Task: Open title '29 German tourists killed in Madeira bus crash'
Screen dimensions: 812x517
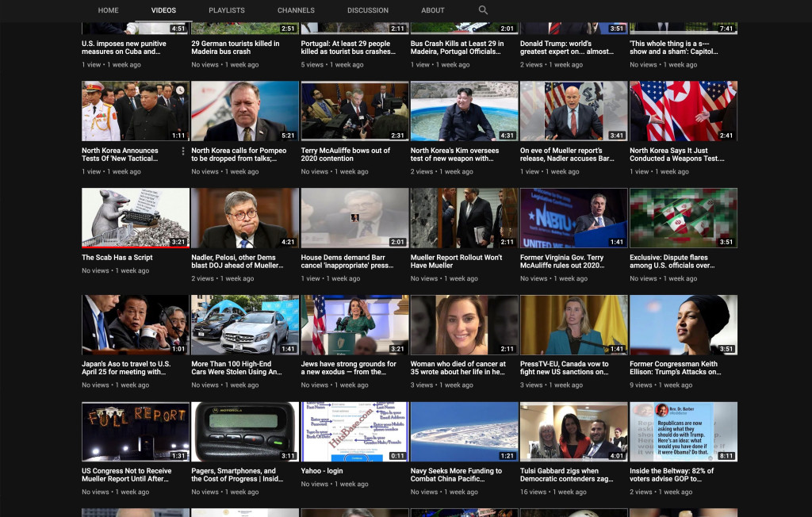Action: coord(235,48)
